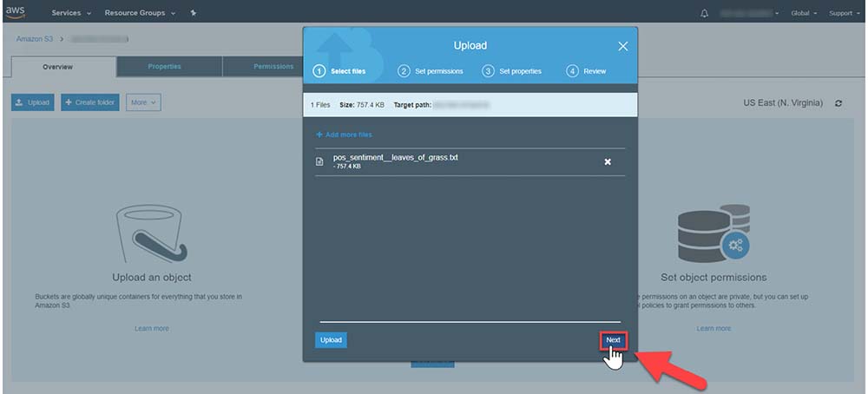The image size is (868, 394).
Task: Open the More actions dropdown
Action: coord(143,102)
